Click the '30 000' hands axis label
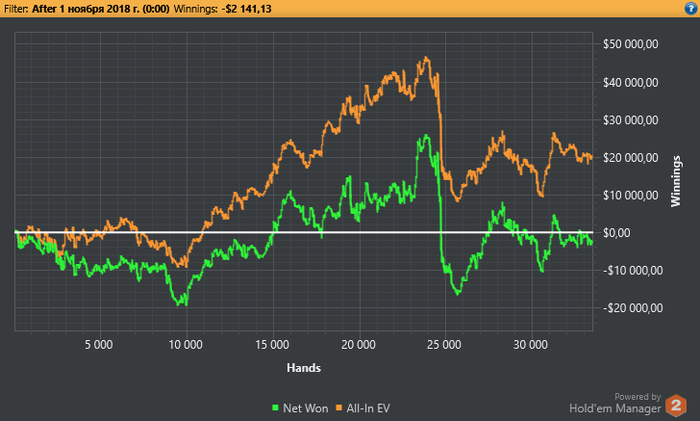The width and height of the screenshot is (700, 421). coord(530,345)
